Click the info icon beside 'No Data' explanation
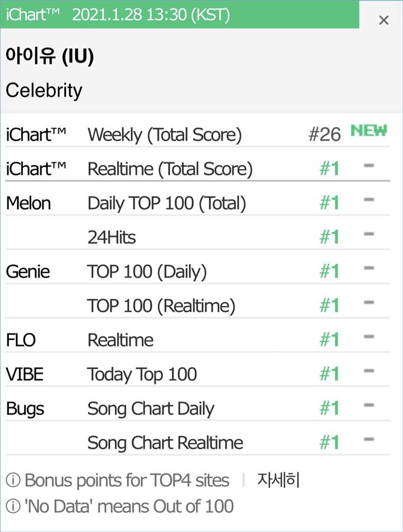Screen dimensions: 403x532 point(11,506)
